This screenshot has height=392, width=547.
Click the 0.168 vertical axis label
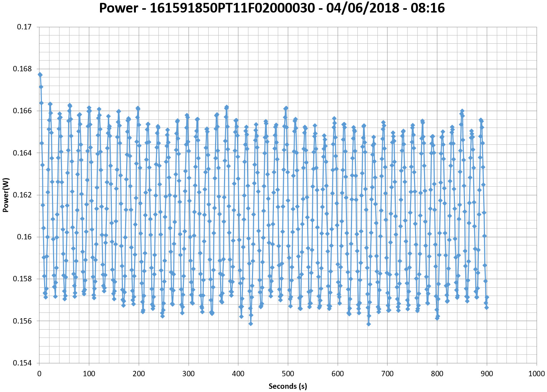tap(22, 69)
